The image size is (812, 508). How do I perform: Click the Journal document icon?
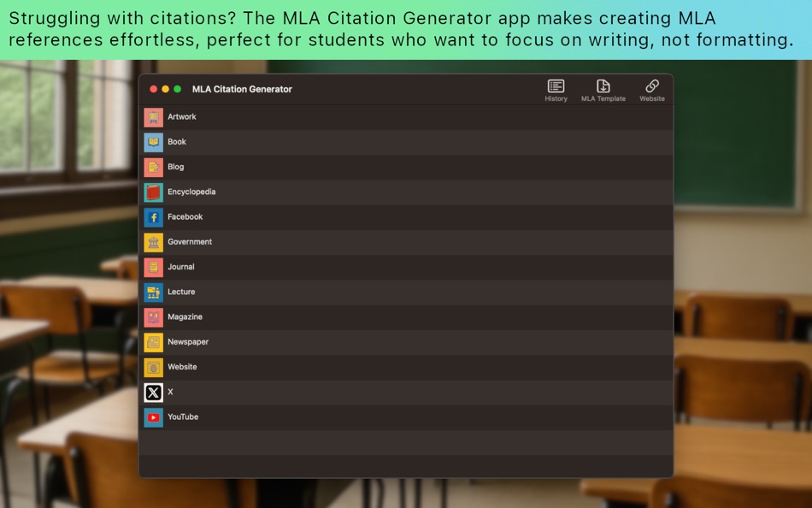point(153,267)
